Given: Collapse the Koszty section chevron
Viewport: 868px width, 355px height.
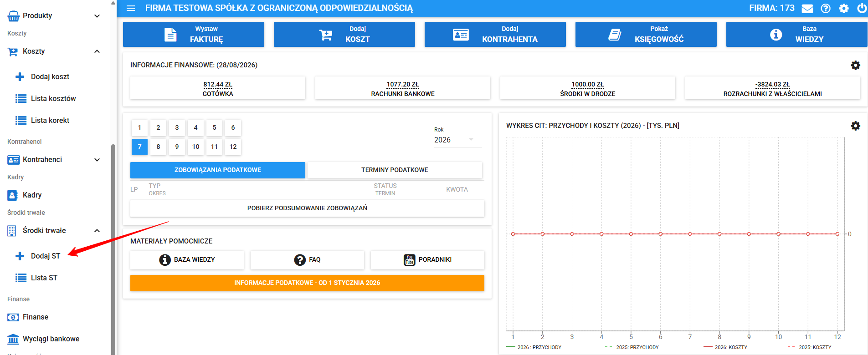Looking at the screenshot, I should pyautogui.click(x=97, y=51).
